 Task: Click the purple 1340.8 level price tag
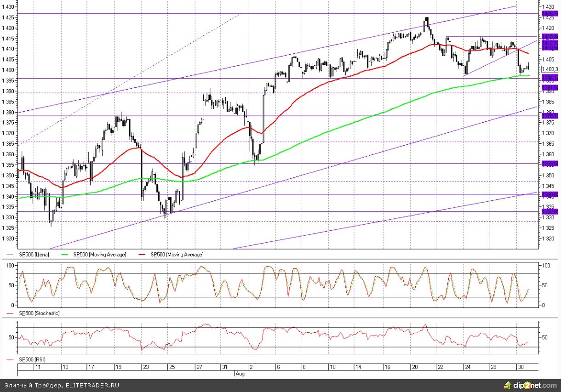550,195
